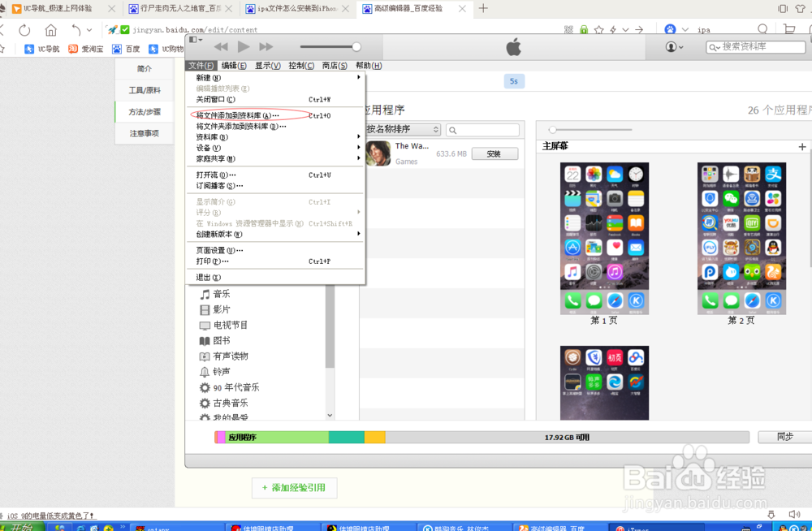The image size is (812, 531).
Task: Choose 退出 from the file menu
Action: click(275, 278)
